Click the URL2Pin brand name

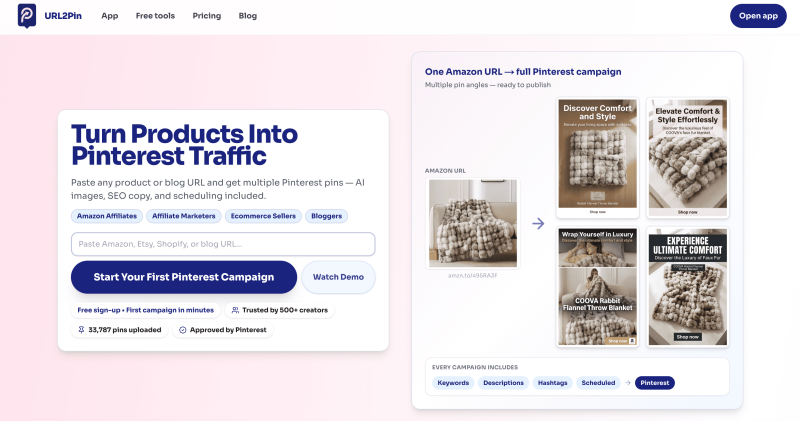tap(63, 16)
